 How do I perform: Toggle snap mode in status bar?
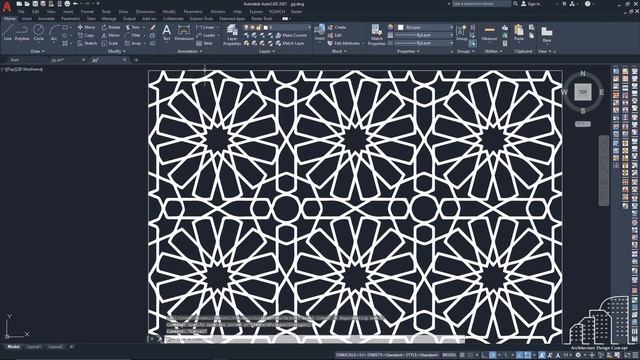click(471, 355)
